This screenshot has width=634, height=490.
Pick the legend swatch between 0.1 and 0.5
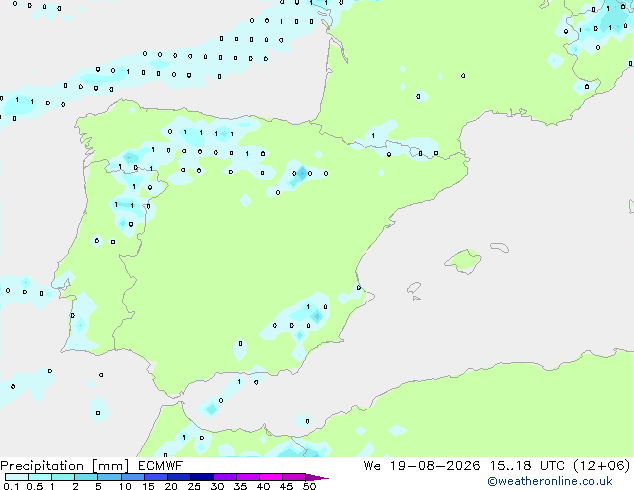tap(17, 477)
